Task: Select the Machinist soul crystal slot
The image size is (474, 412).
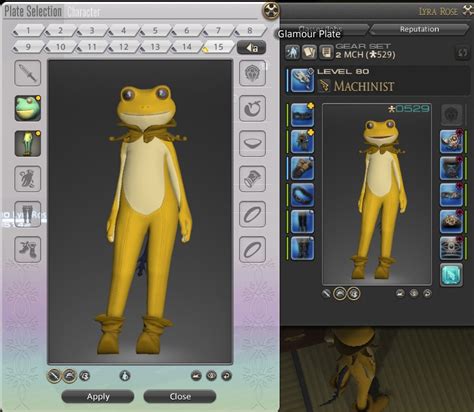Action: tap(451, 275)
